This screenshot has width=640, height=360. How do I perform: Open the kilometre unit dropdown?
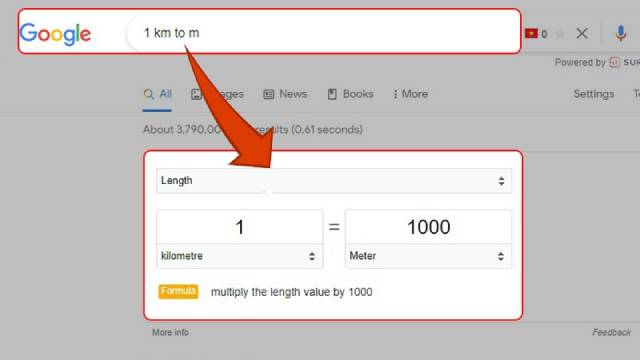(240, 256)
